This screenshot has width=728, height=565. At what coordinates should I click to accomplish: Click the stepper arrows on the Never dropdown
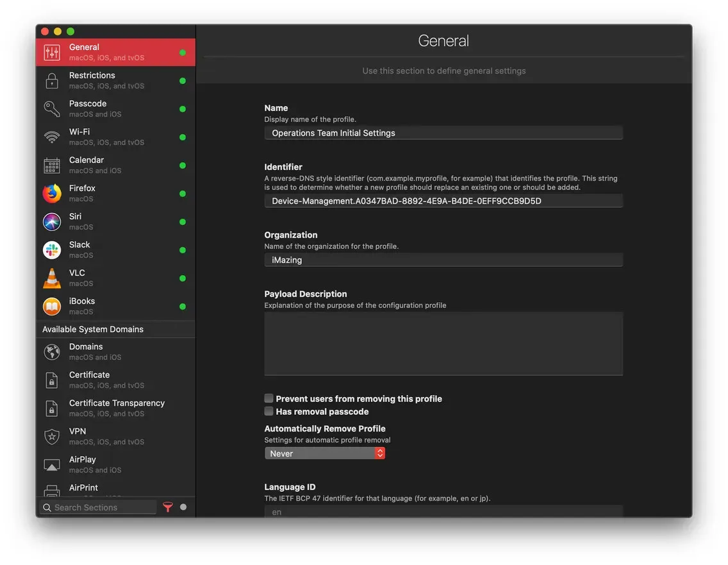coord(380,453)
